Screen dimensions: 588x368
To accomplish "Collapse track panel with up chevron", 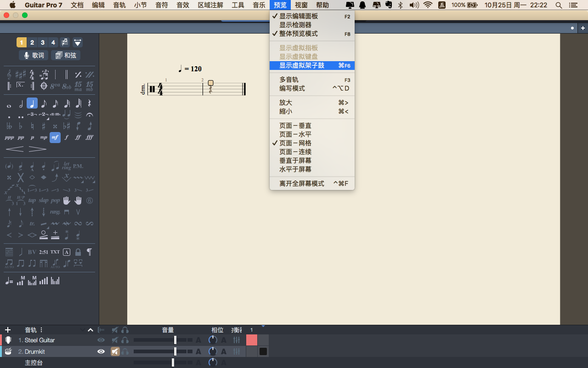I will [90, 330].
